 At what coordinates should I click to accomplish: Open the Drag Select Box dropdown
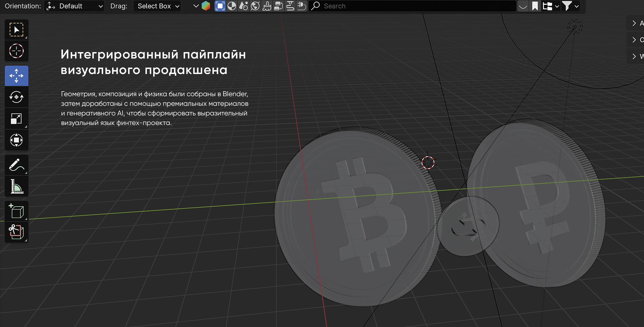click(x=157, y=6)
